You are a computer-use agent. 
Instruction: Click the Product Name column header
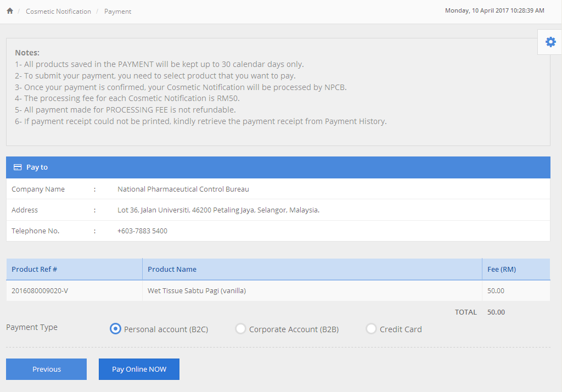172,269
